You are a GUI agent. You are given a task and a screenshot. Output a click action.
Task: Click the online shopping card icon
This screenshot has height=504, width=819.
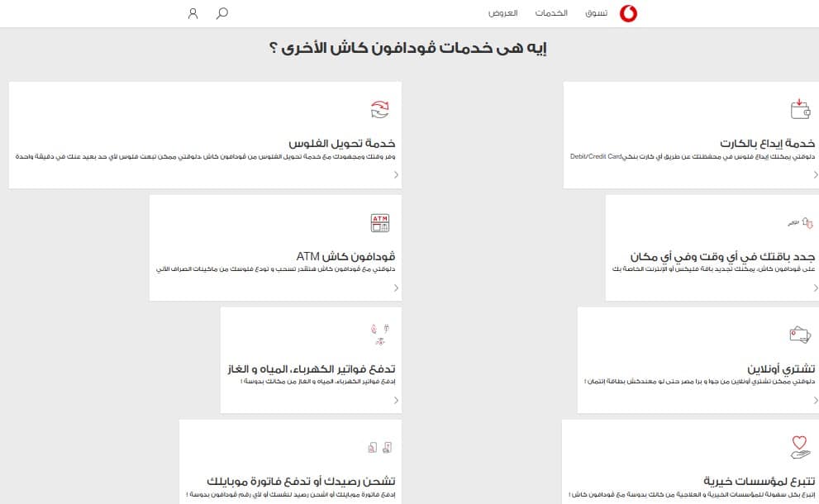point(799,335)
